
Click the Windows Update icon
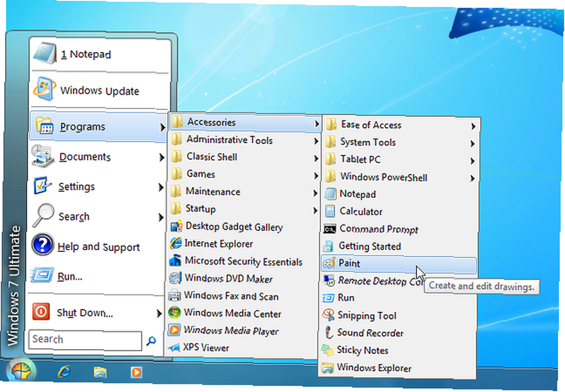click(45, 89)
